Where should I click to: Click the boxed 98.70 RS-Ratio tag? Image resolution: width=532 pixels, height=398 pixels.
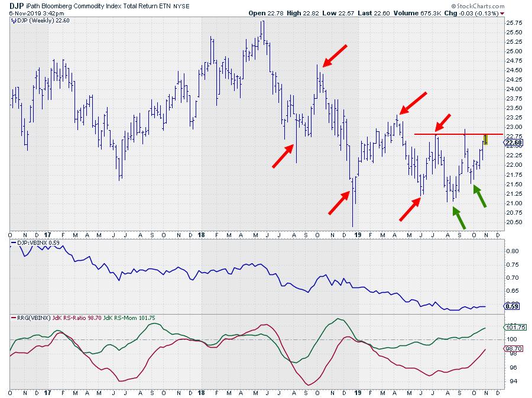[514, 349]
